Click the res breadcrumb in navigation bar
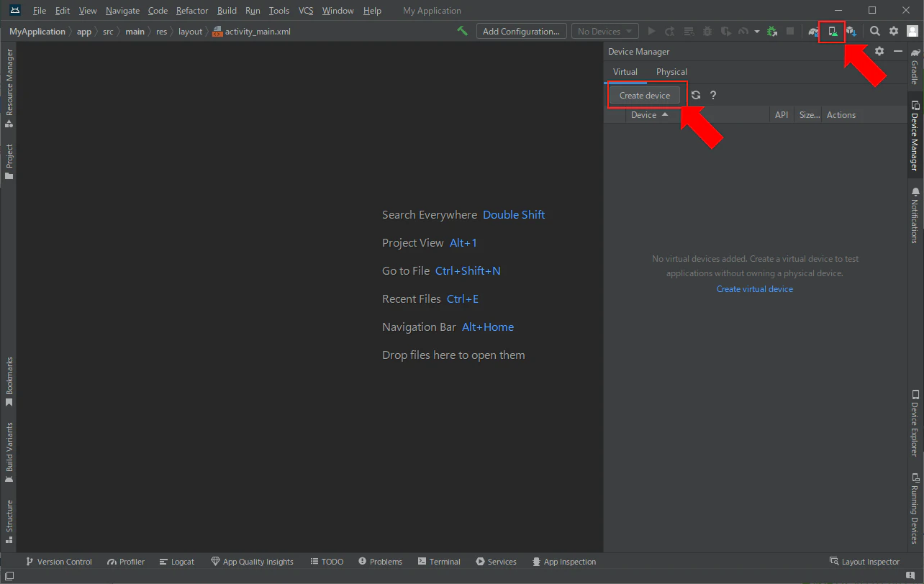 point(161,32)
